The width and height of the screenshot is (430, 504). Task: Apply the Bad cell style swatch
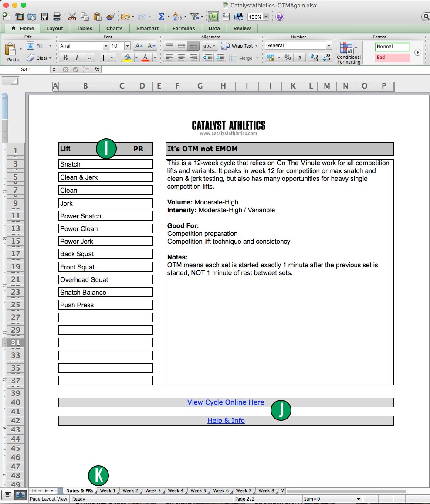tap(393, 58)
